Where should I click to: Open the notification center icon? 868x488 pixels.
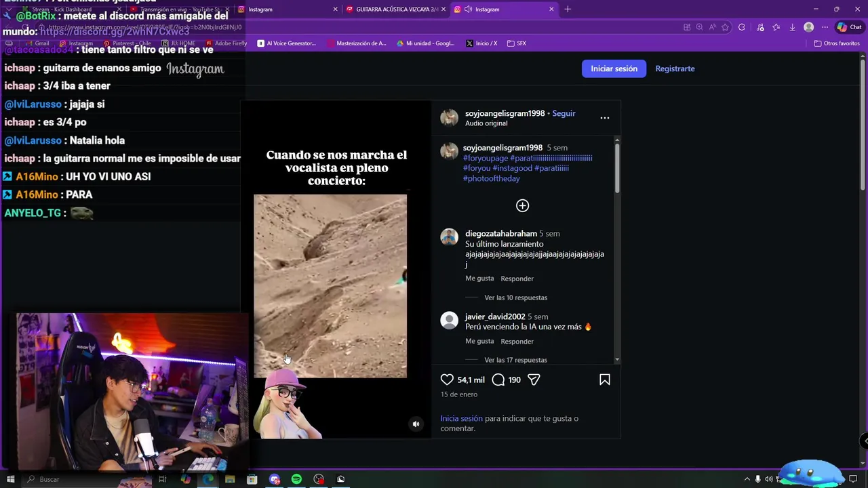[x=853, y=479]
